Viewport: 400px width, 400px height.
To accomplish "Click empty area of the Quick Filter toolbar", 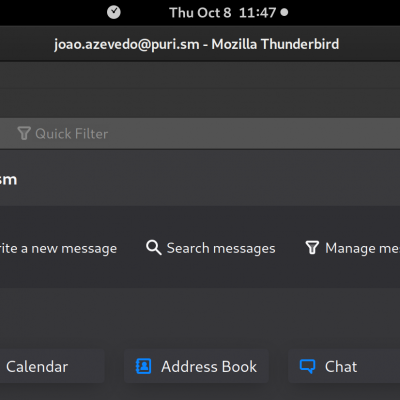I will point(253,134).
